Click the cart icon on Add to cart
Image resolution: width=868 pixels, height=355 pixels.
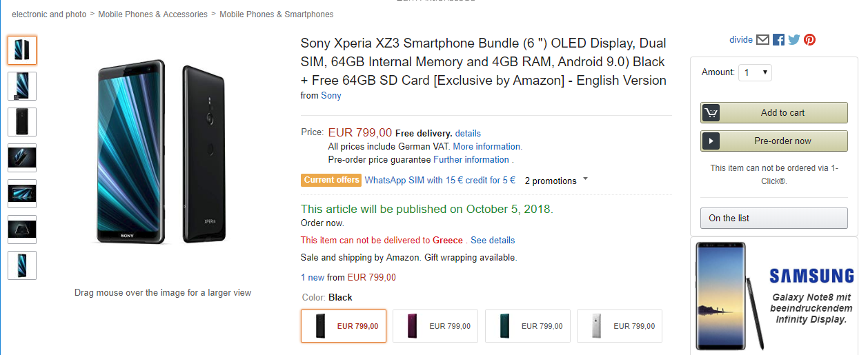point(711,113)
